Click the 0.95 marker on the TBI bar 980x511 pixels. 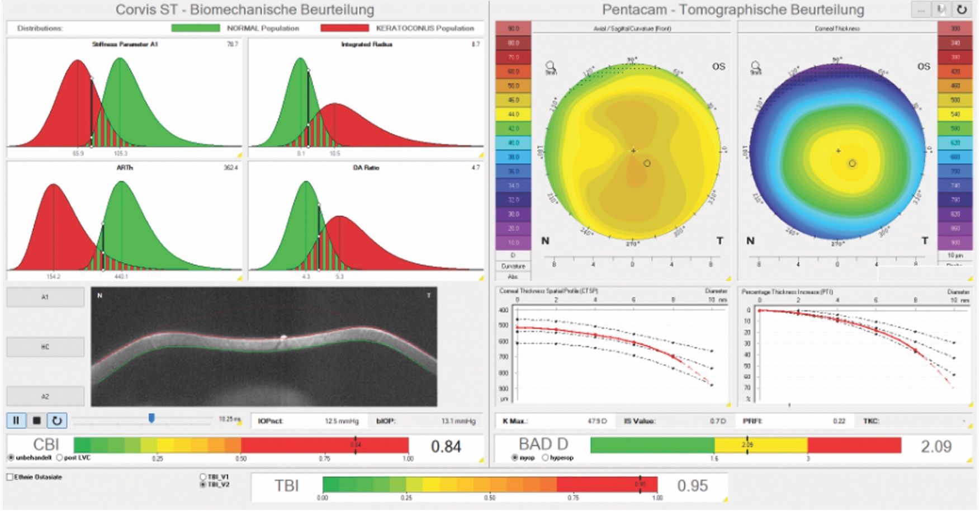coord(641,484)
